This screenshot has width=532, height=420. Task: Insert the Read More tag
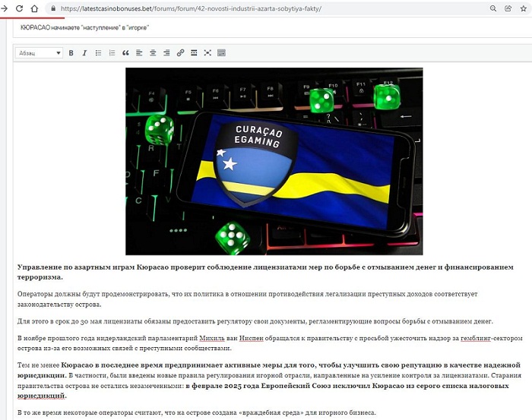point(194,53)
